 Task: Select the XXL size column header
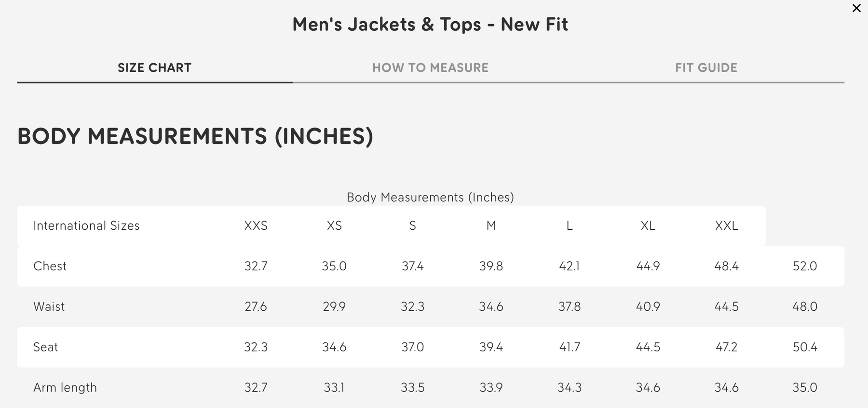[726, 226]
